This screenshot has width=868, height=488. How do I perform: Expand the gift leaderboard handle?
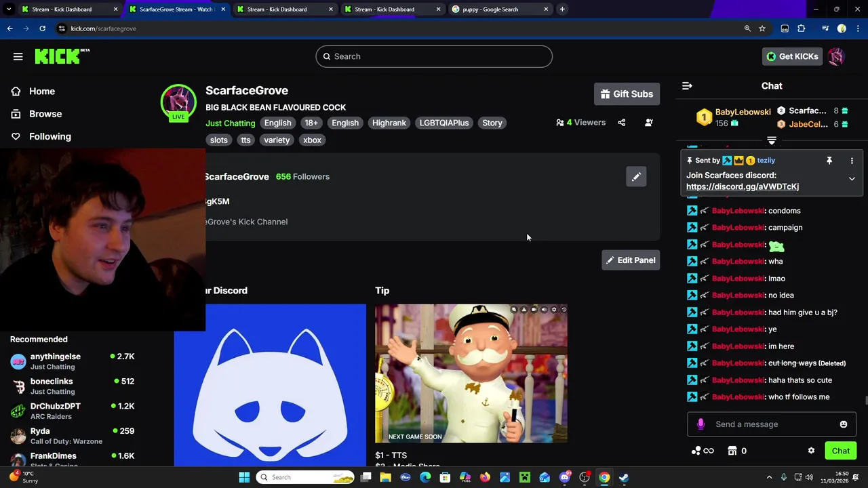772,140
